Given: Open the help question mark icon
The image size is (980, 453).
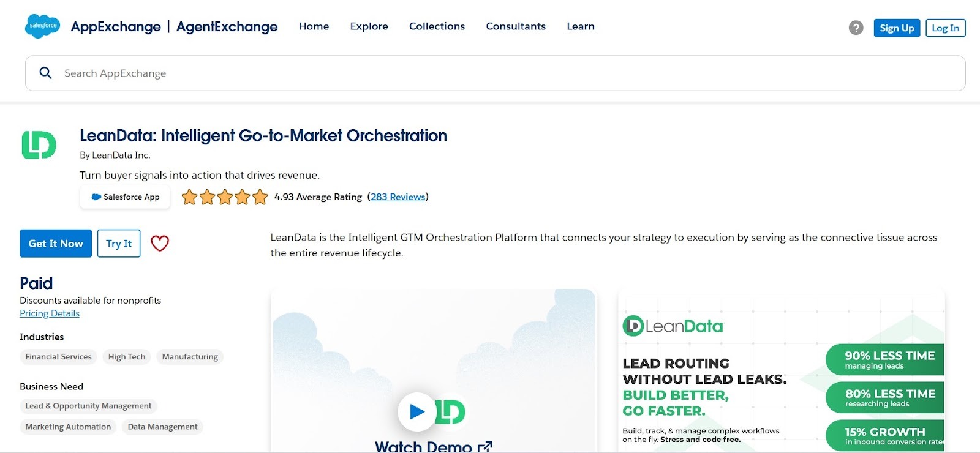Looking at the screenshot, I should [x=856, y=28].
